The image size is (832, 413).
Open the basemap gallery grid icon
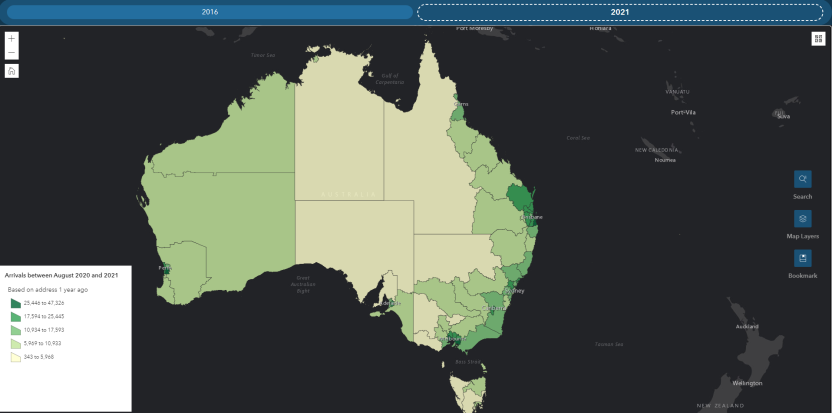coord(818,39)
